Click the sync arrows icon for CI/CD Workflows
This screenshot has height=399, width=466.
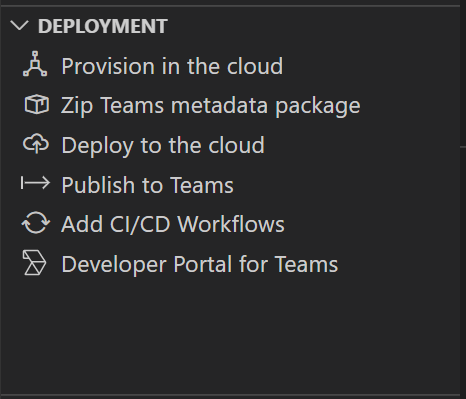(36, 223)
